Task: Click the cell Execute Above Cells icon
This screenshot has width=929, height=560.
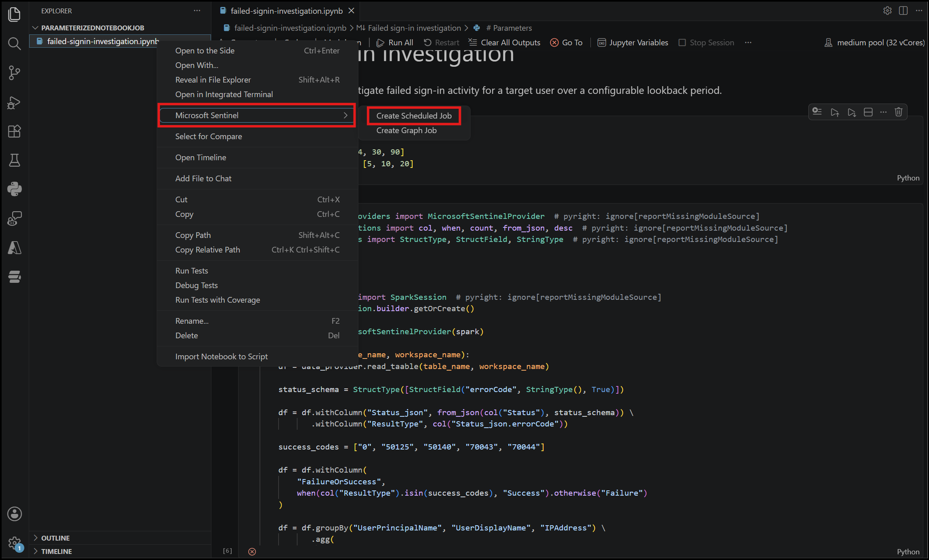Action: coord(835,112)
